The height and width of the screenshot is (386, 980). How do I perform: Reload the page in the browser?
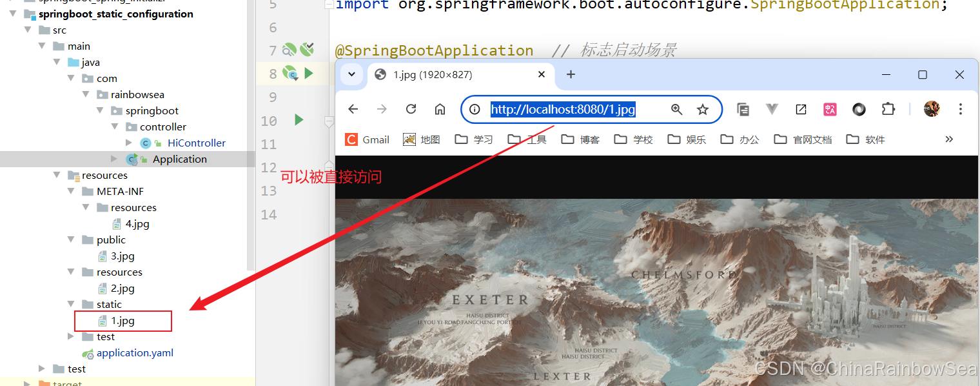(x=411, y=109)
